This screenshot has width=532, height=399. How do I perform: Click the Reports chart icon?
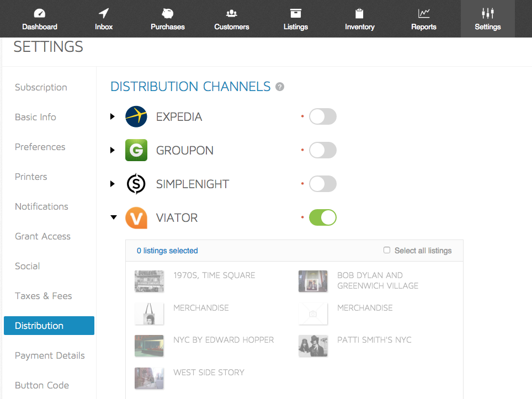pyautogui.click(x=424, y=13)
